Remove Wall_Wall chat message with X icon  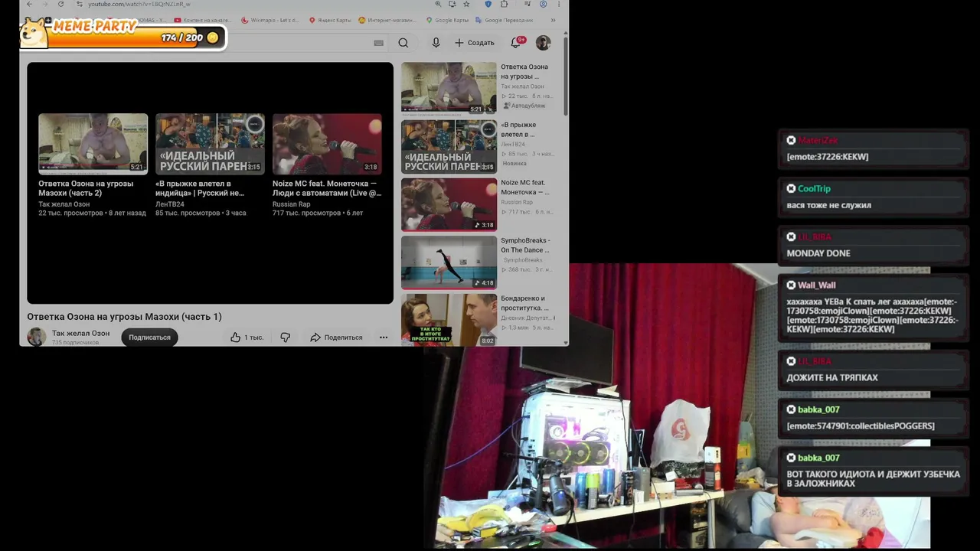click(791, 285)
